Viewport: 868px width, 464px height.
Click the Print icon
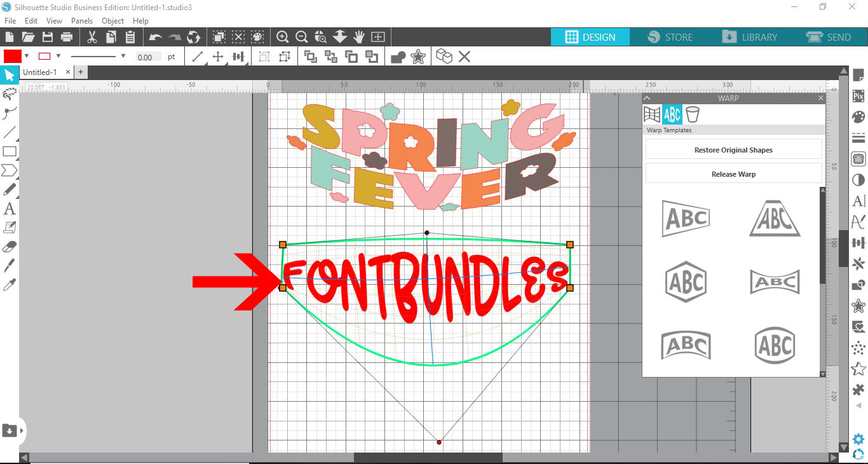pos(66,37)
